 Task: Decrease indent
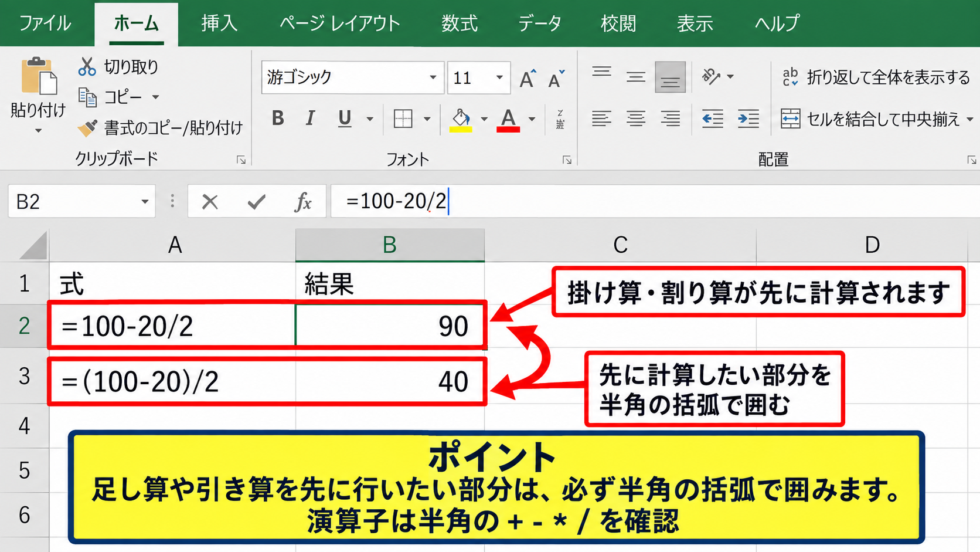tap(713, 119)
